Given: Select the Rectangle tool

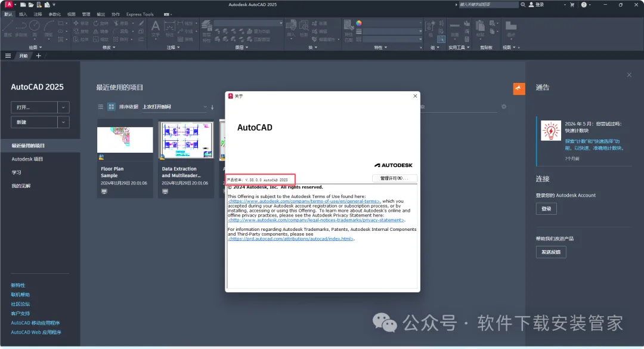Looking at the screenshot, I should point(61,23).
